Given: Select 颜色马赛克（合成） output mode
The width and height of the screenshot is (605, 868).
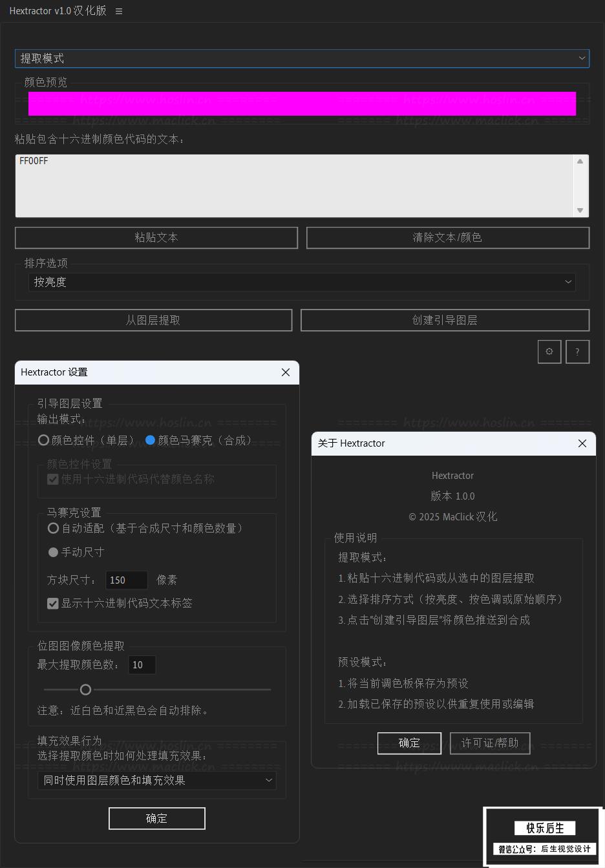Looking at the screenshot, I should [x=199, y=440].
